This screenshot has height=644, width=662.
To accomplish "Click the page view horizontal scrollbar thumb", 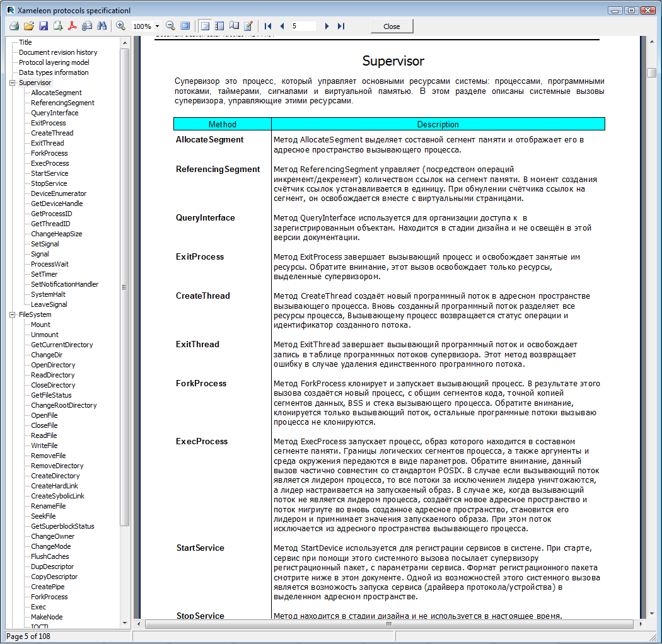I will (x=389, y=624).
